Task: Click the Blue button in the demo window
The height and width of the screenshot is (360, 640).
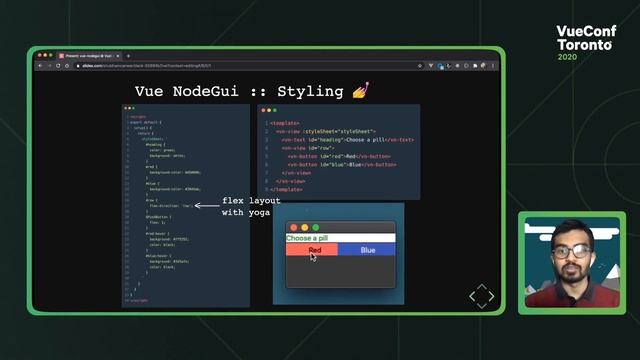Action: pyautogui.click(x=367, y=250)
